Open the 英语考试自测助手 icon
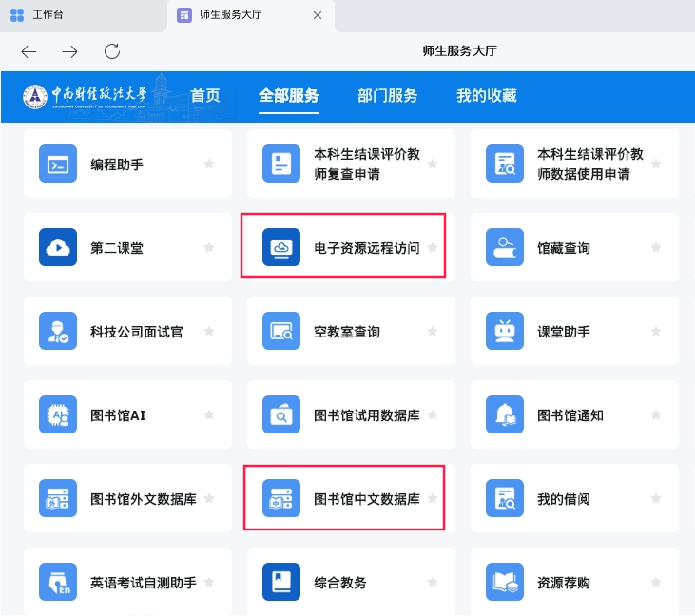This screenshot has width=695, height=616. pos(58,582)
